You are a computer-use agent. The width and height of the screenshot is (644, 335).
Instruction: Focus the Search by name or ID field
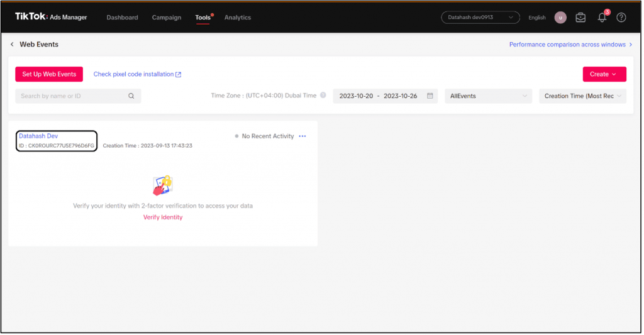(x=72, y=96)
